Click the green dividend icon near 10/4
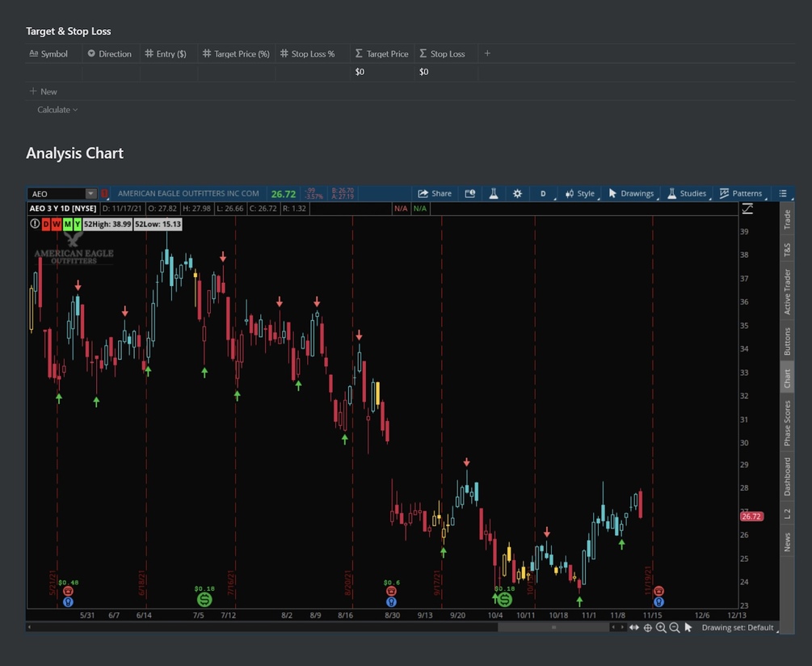The image size is (812, 666). [x=504, y=599]
